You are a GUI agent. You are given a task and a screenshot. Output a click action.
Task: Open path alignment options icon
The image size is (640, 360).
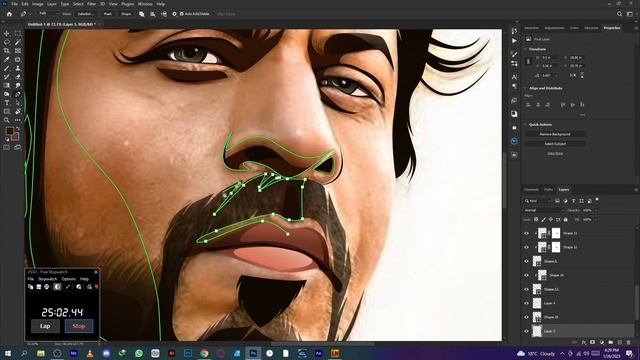tap(153, 14)
